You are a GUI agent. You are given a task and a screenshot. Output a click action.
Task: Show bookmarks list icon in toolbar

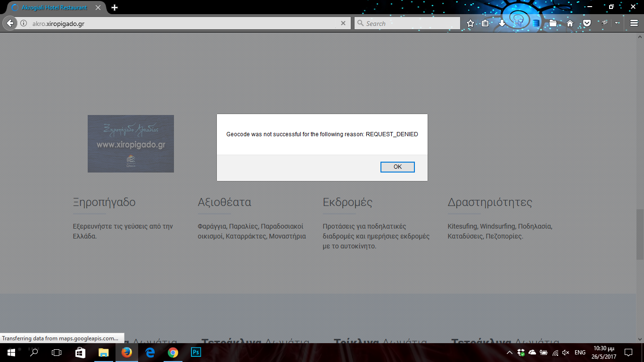point(485,23)
